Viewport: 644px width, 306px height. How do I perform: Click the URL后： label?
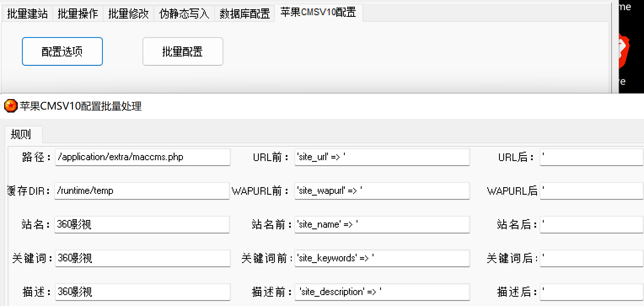517,157
